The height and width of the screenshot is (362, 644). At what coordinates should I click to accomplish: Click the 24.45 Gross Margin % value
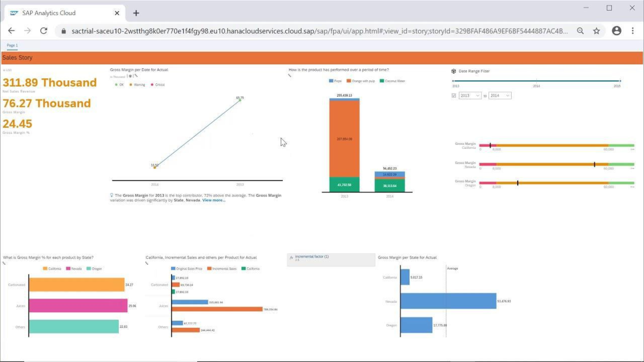click(x=17, y=124)
